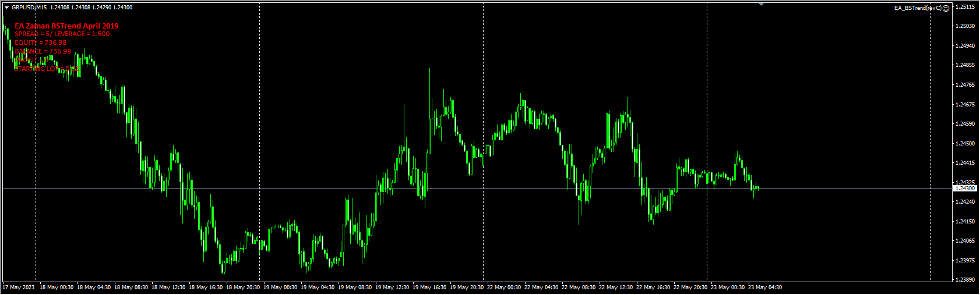This screenshot has height=295, width=980.
Task: Click the 1.24765 price scale value
Action: (966, 85)
